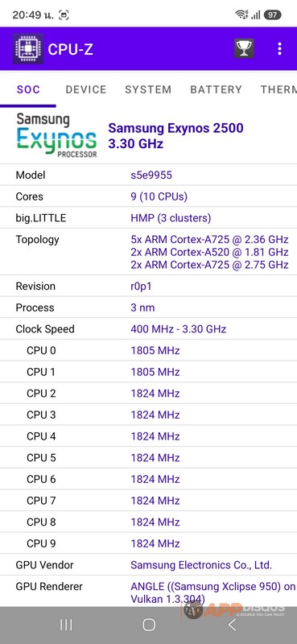Open the partially visible THERMAL tab
The height and width of the screenshot is (644, 297).
[x=278, y=89]
